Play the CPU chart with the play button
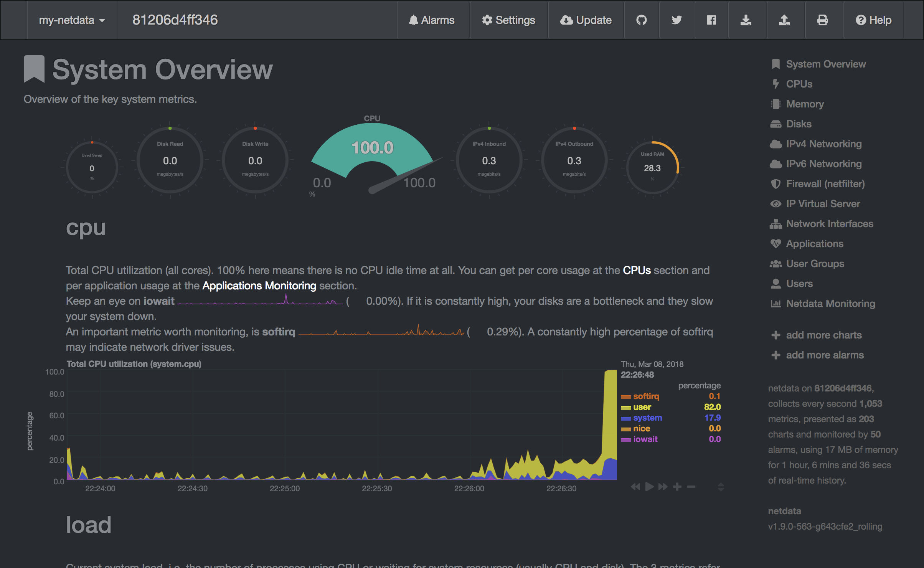The width and height of the screenshot is (924, 568). click(x=649, y=487)
